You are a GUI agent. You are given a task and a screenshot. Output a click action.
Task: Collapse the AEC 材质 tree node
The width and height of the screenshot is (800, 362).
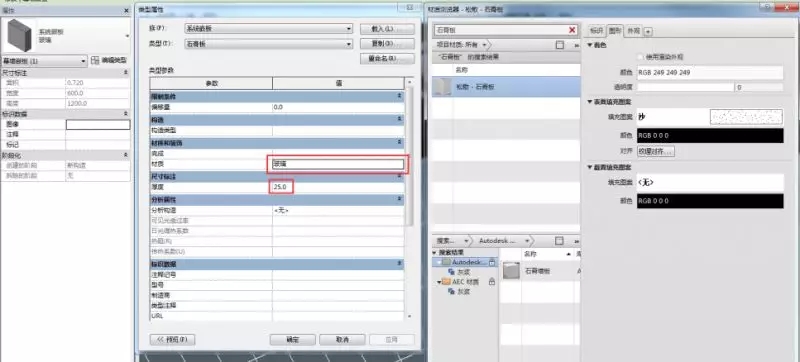[x=439, y=281]
